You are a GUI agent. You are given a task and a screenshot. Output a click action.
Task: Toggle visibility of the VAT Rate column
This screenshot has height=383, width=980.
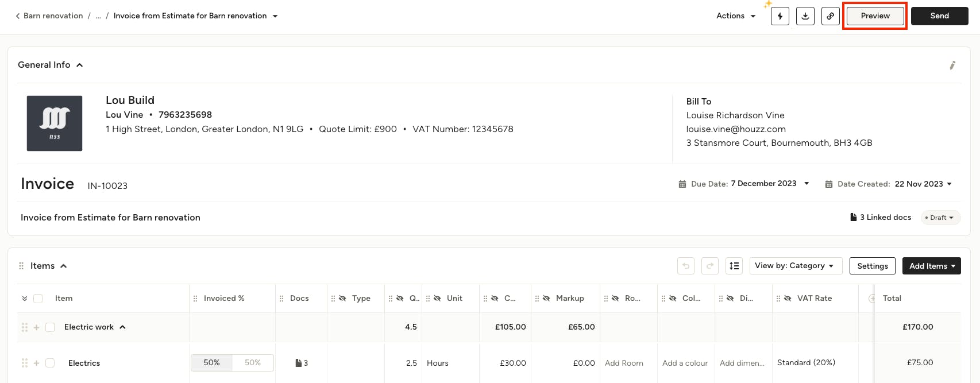[788, 299]
